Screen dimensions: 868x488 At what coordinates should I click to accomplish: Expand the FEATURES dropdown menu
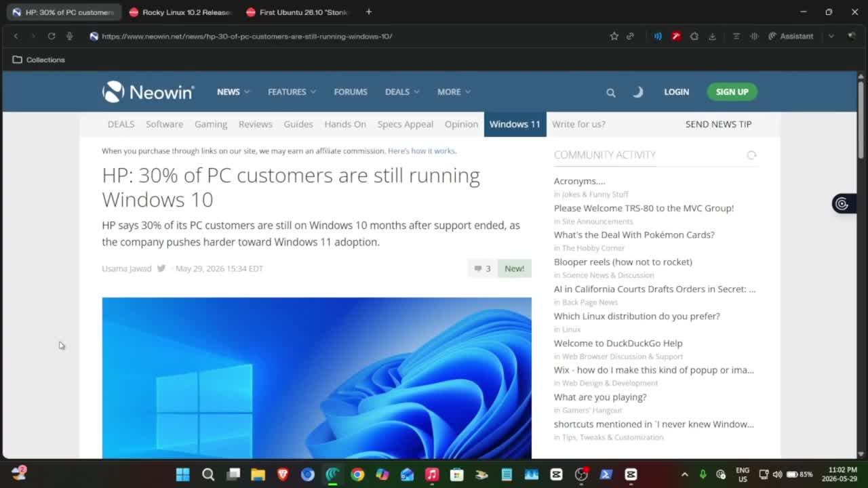pyautogui.click(x=292, y=91)
